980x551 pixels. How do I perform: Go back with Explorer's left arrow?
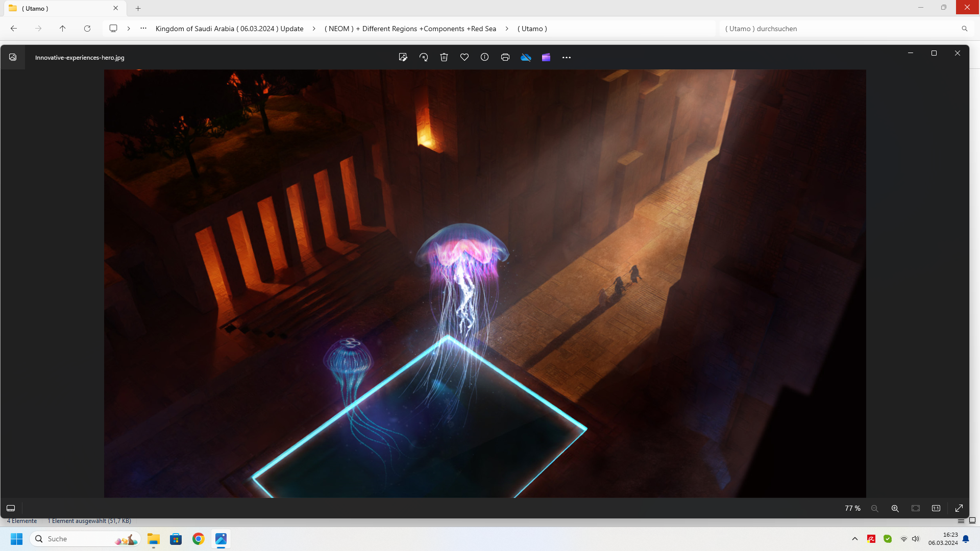[x=14, y=29]
